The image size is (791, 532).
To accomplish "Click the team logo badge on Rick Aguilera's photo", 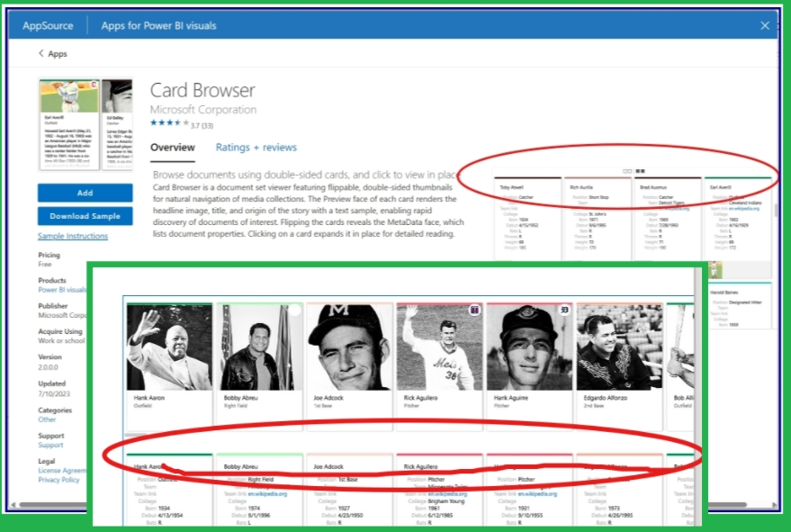I will (474, 310).
